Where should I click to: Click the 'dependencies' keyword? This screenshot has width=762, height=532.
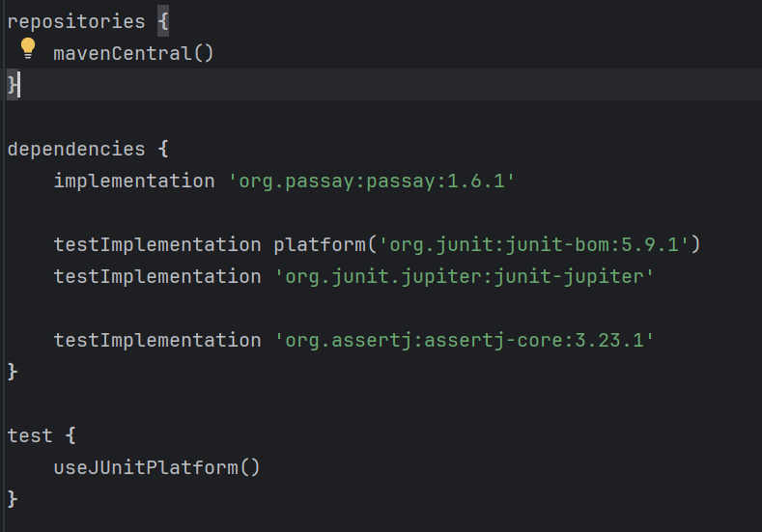[76, 149]
